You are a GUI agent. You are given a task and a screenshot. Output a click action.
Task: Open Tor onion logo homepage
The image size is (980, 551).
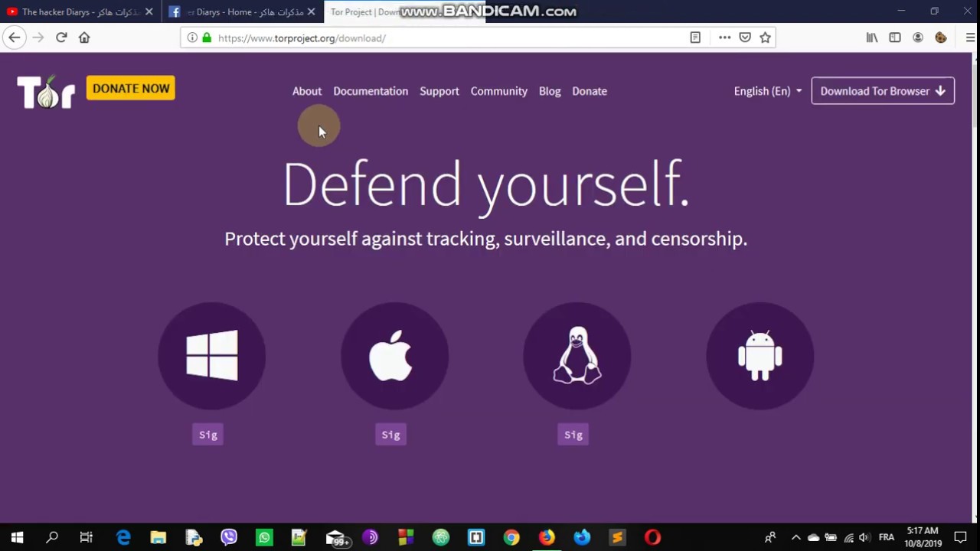46,92
